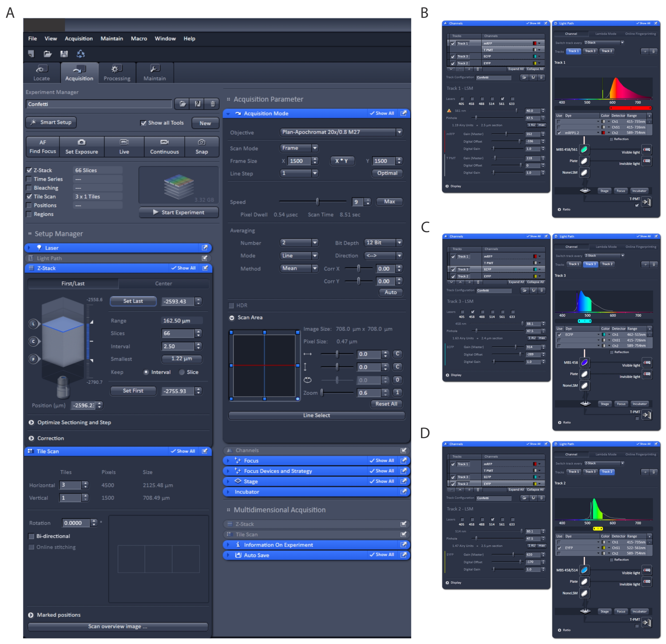Open the Macro menu
This screenshot has height=644, width=666.
click(139, 39)
